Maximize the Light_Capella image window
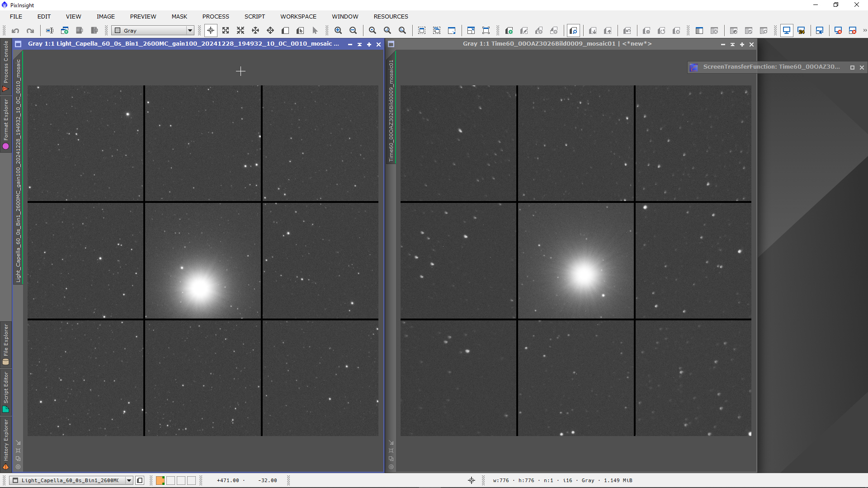 pos(369,44)
